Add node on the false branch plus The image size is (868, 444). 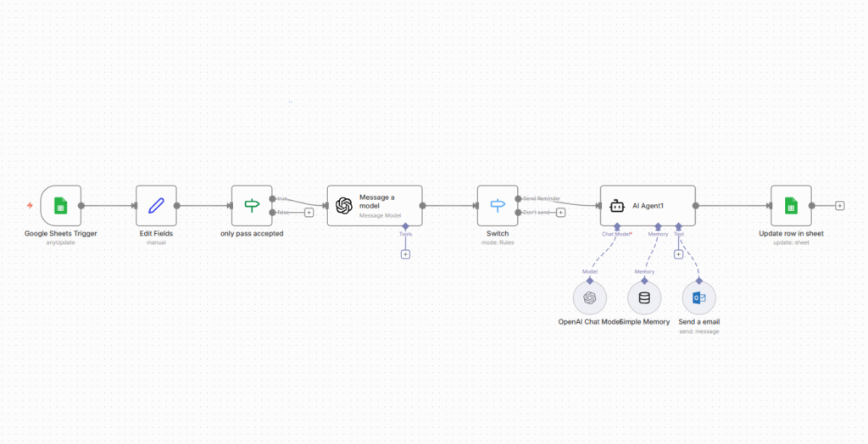tap(309, 213)
